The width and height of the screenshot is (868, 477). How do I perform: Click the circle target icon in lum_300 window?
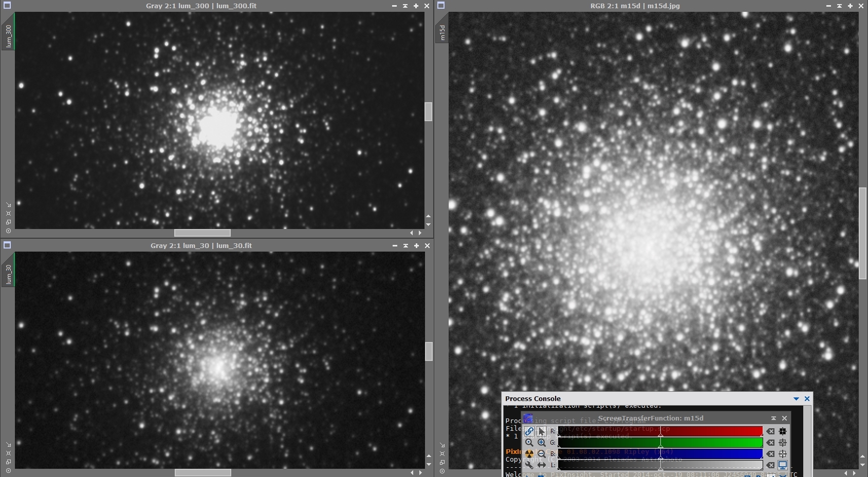point(8,231)
